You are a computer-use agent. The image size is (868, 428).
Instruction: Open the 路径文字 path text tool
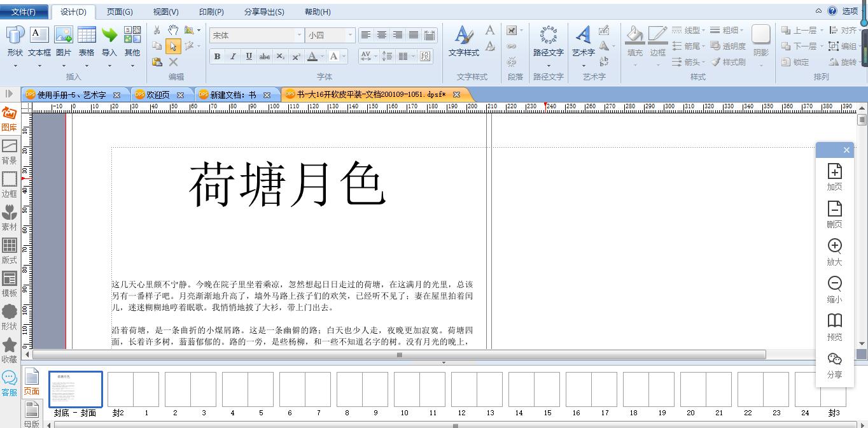[x=548, y=41]
